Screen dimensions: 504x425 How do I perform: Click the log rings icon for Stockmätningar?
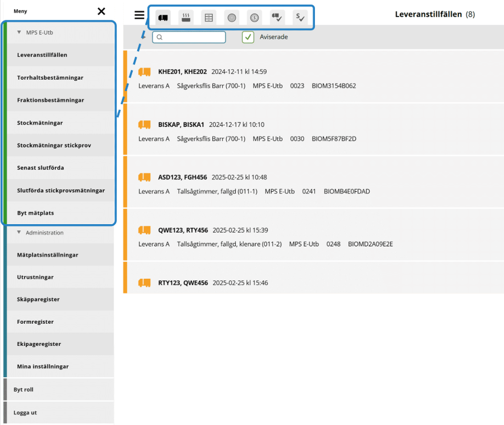tap(231, 18)
